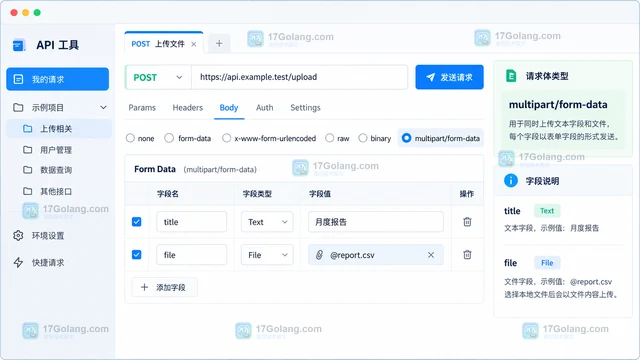Click the plus icon in 添加字段

[x=144, y=287]
